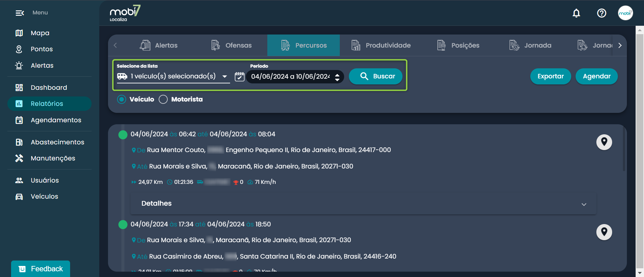The height and width of the screenshot is (277, 644).
Task: Click the Período date range field
Action: (290, 77)
